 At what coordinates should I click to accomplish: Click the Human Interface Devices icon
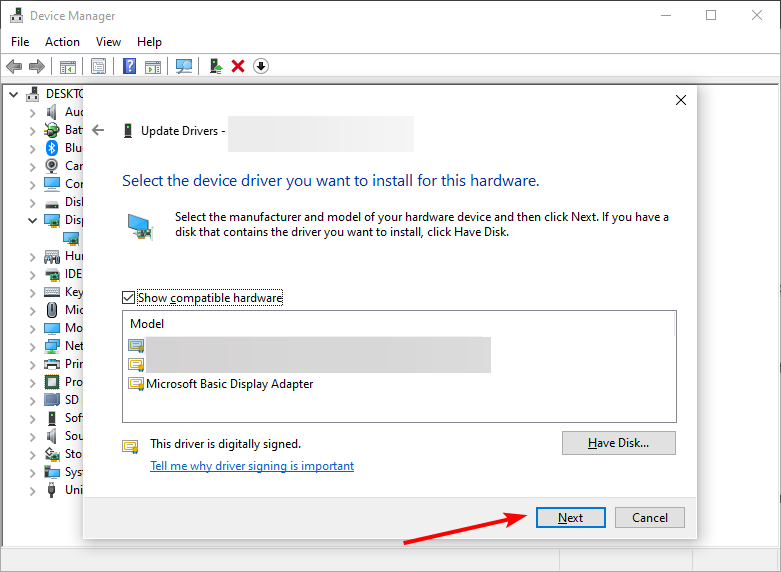(52, 256)
